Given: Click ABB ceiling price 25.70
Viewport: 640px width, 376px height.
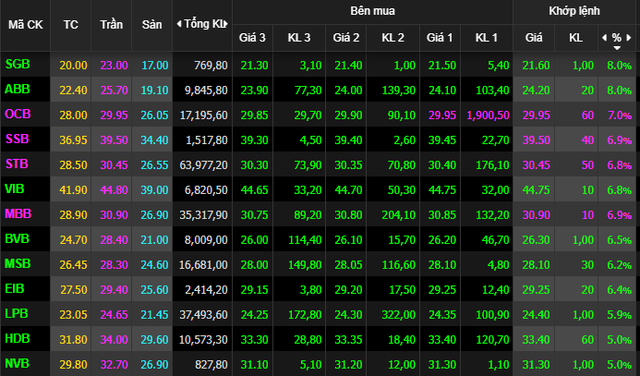Looking at the screenshot, I should (x=114, y=90).
